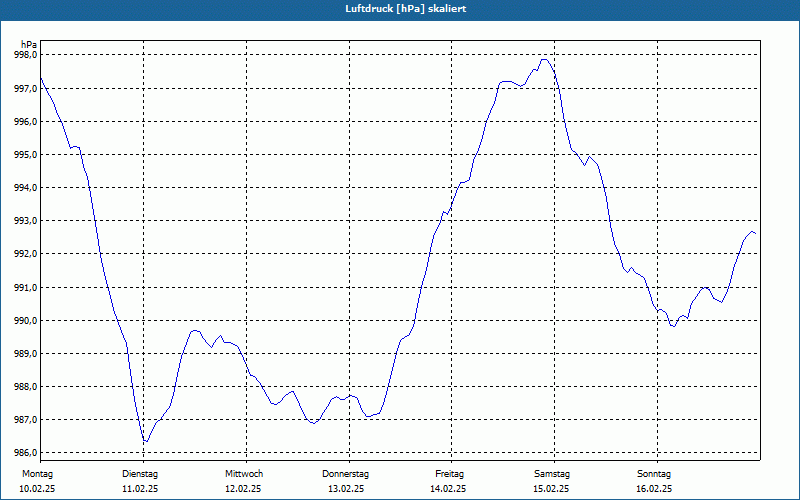Click the chart title 'Luftdruck [hPa] skaliert'
This screenshot has width=800, height=500.
[406, 9]
